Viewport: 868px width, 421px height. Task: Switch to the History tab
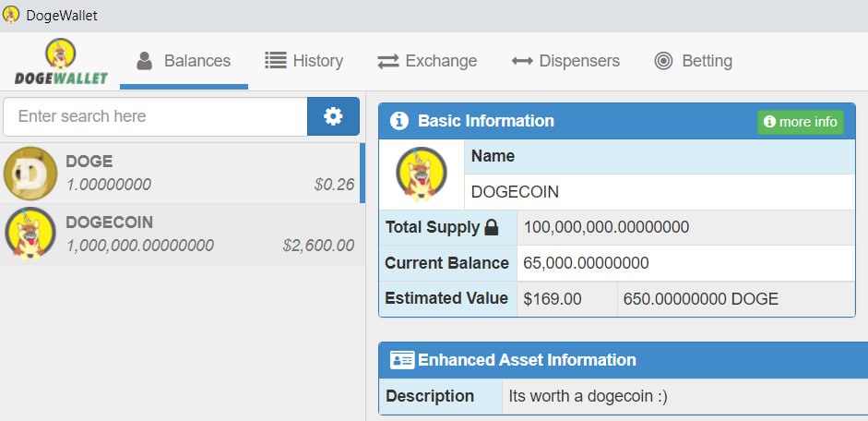303,61
